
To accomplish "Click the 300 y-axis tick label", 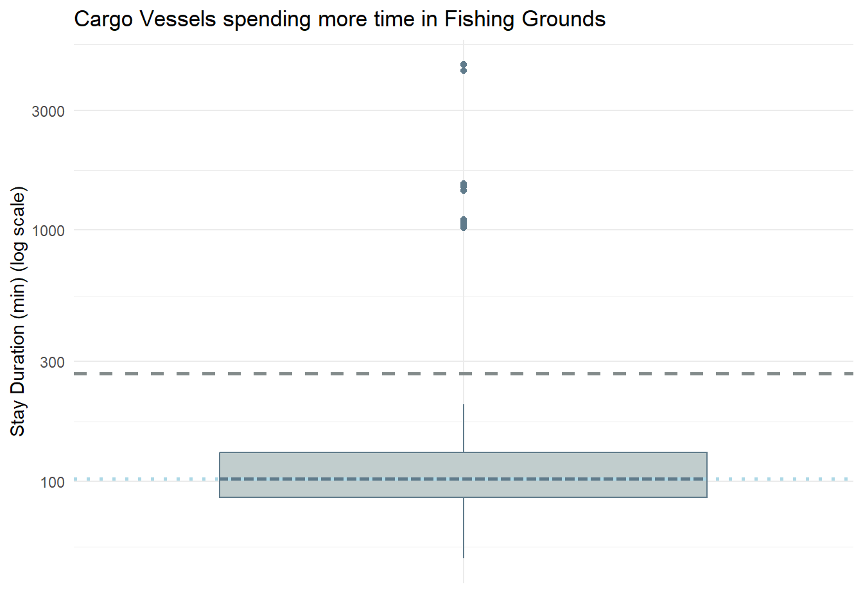I will click(x=52, y=363).
